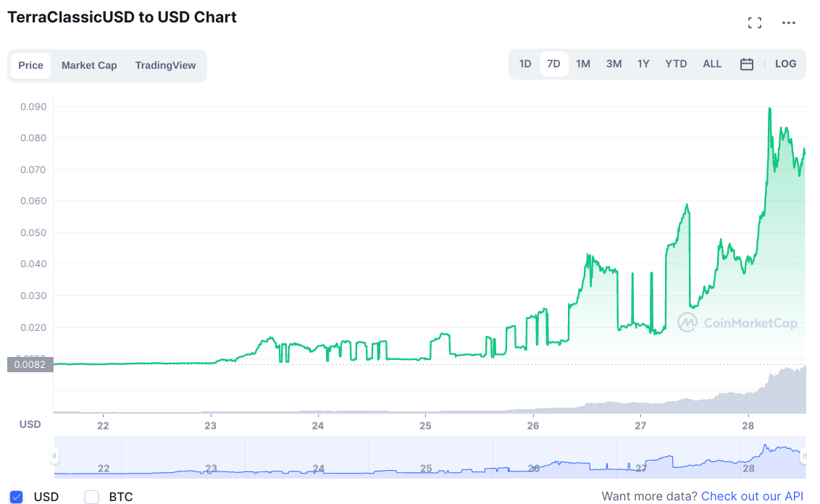Click the CoinMarketCap watermark logo
The width and height of the screenshot is (820, 504).
(x=737, y=322)
